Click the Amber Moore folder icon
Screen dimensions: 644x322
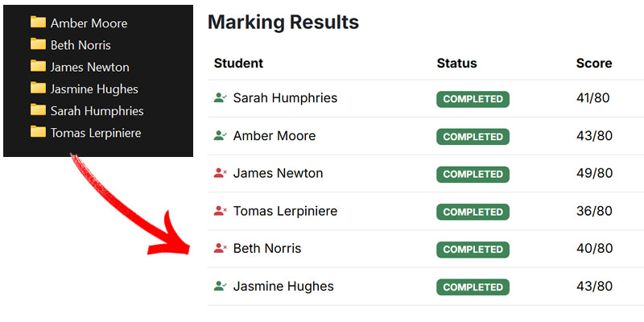38,23
